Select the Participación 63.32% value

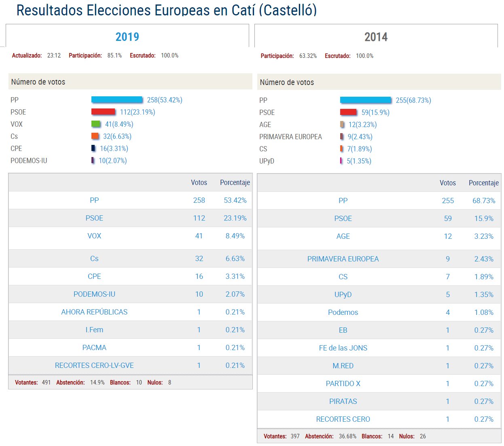308,56
